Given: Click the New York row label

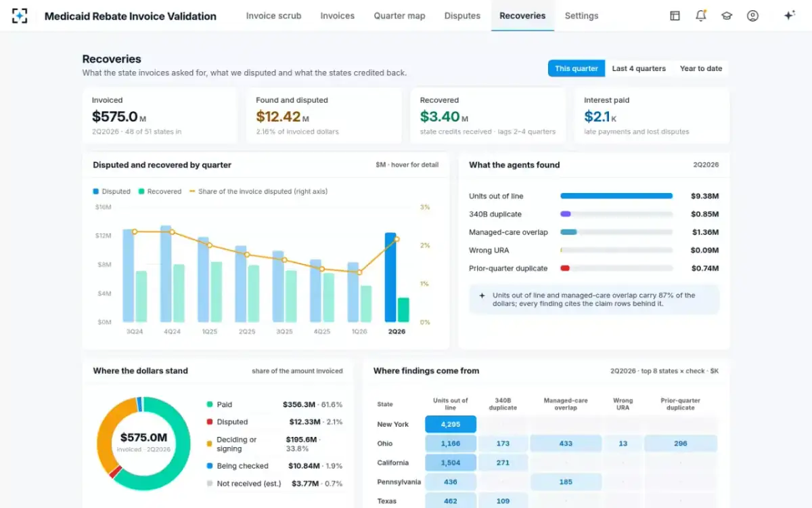Looking at the screenshot, I should tap(393, 424).
